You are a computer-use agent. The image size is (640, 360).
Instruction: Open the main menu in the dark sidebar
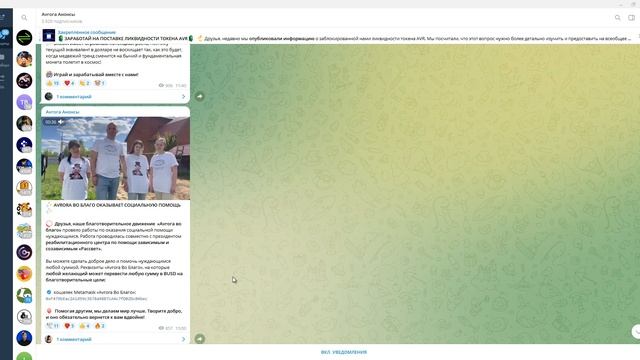point(2,17)
